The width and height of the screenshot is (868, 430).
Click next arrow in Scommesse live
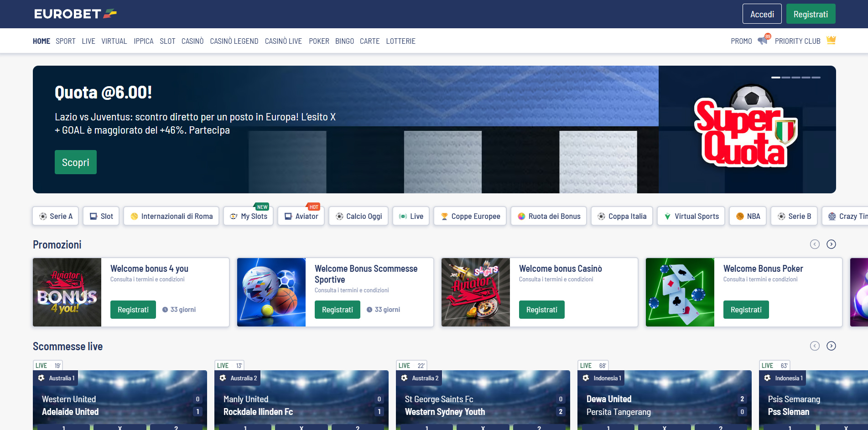pos(831,346)
